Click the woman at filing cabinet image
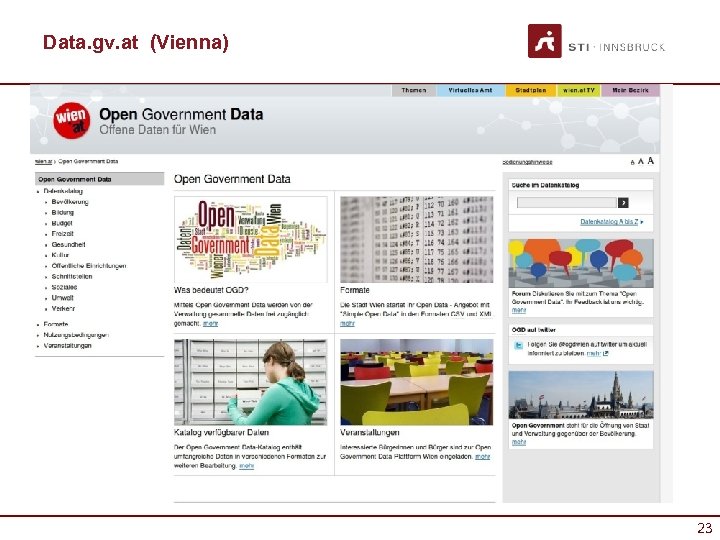The height and width of the screenshot is (540, 720). tap(251, 382)
